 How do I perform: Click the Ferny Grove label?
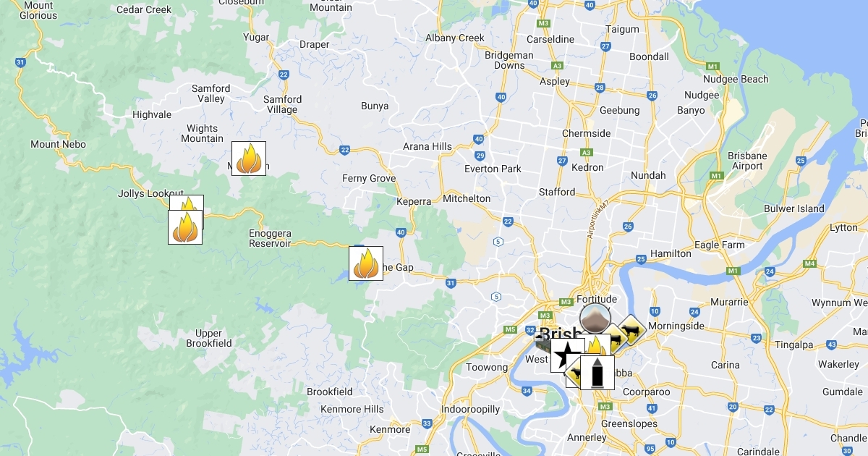[369, 178]
